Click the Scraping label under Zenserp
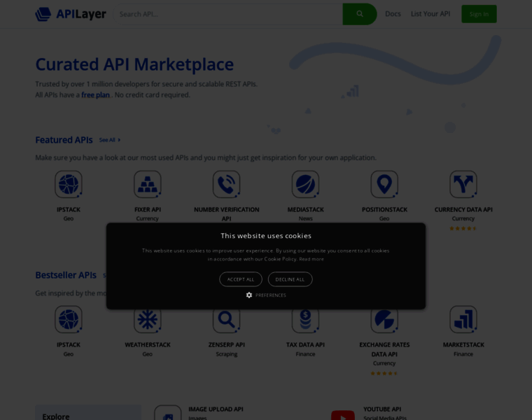This screenshot has height=420, width=532. point(227,353)
